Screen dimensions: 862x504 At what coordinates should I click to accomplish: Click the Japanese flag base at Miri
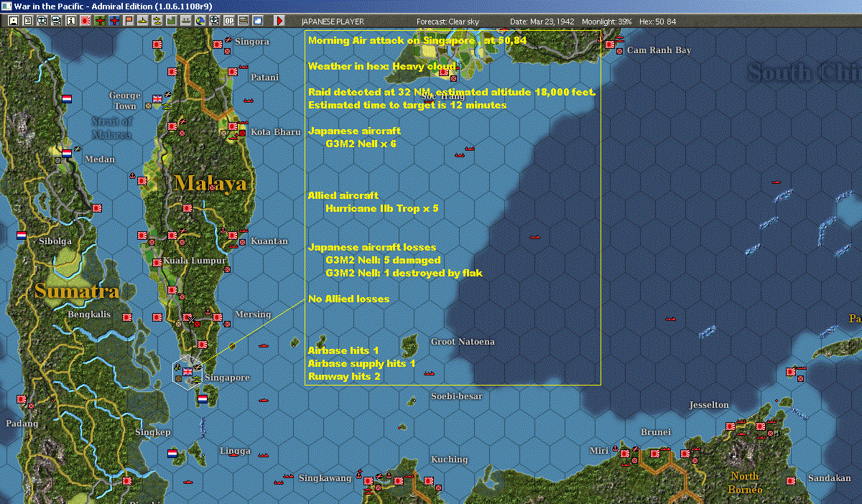point(625,454)
